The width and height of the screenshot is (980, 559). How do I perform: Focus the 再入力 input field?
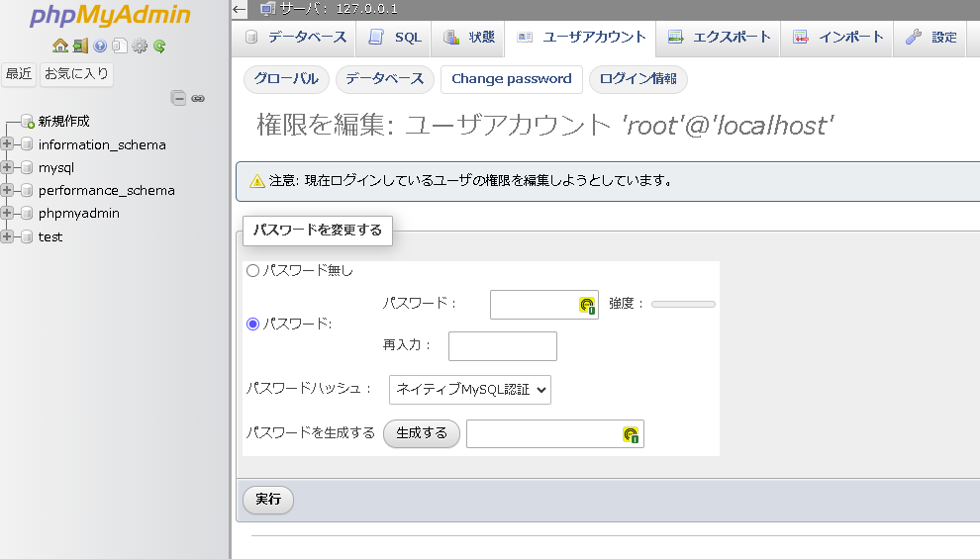click(x=503, y=346)
